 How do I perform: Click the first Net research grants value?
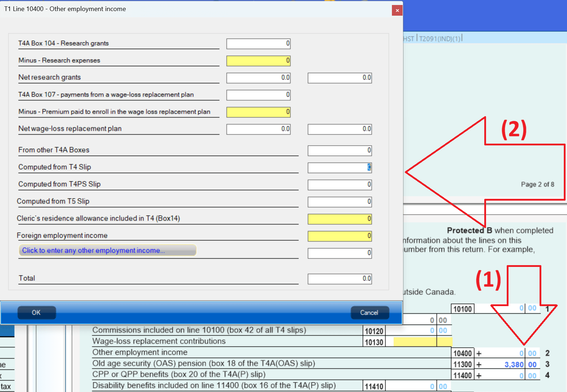pyautogui.click(x=259, y=78)
